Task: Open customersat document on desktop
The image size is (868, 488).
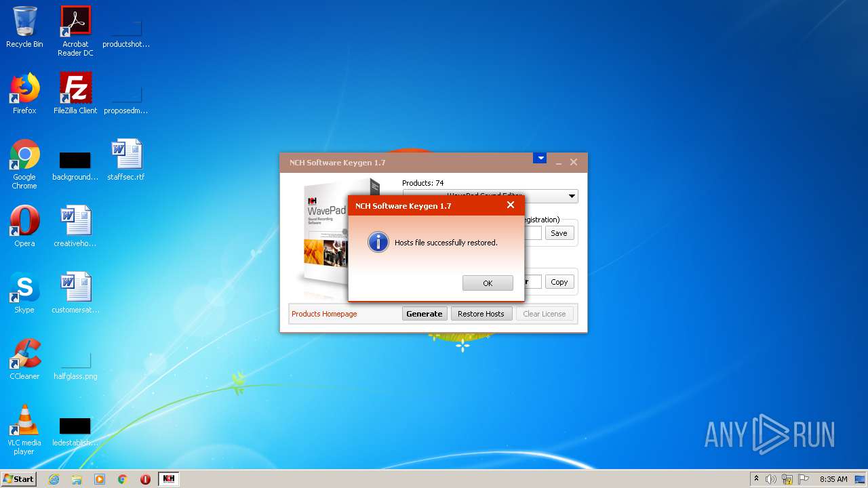Action: click(75, 293)
